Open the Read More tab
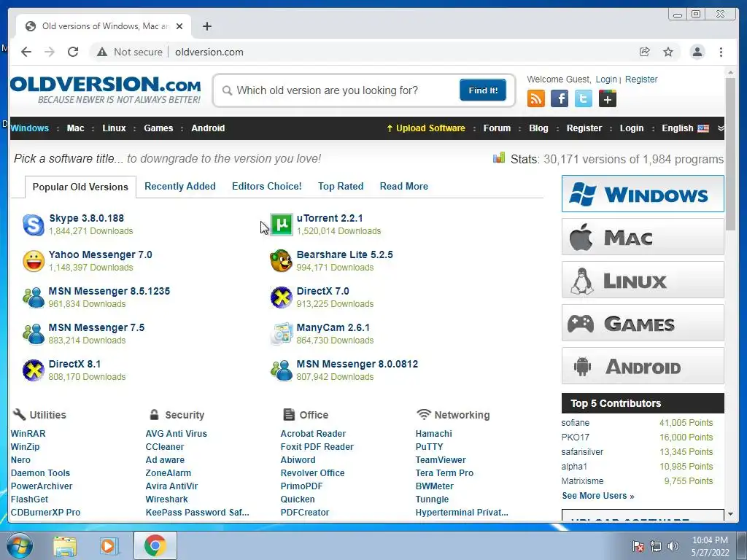 point(404,186)
